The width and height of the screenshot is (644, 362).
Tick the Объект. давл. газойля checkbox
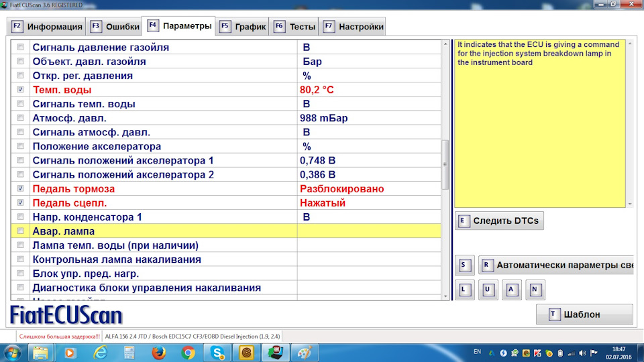tap(21, 61)
